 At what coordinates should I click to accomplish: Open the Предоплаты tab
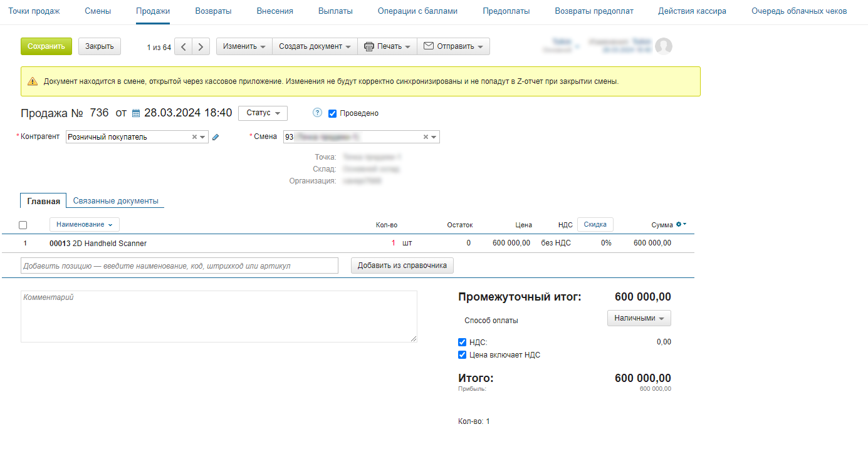point(506,11)
